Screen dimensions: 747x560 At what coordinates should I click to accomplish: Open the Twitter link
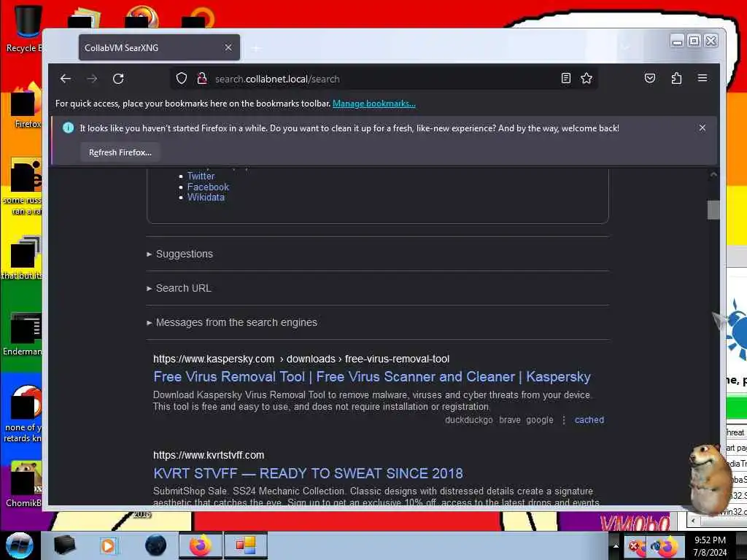click(x=201, y=176)
